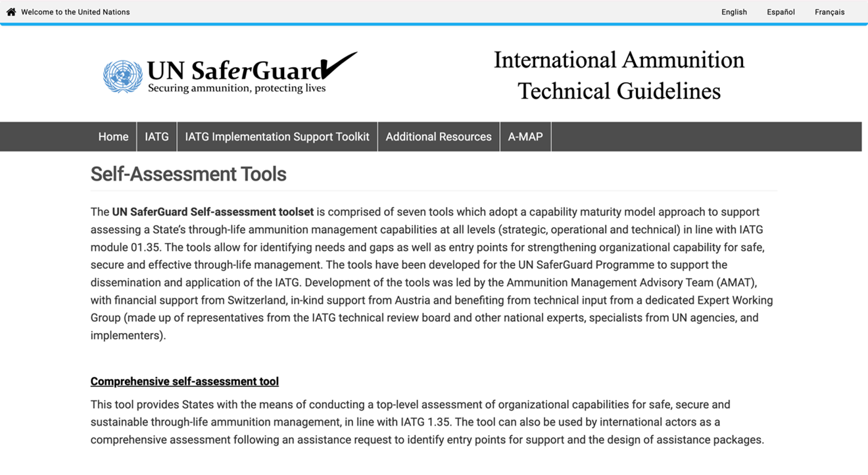
Task: Switch language to English
Action: point(734,12)
